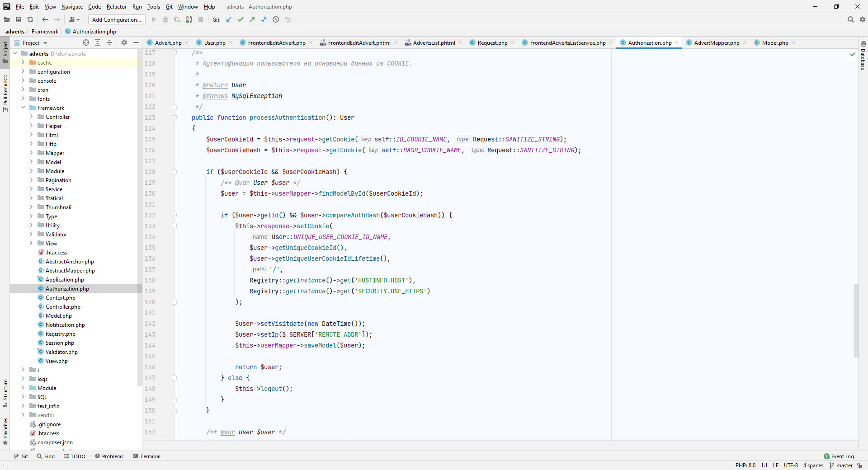This screenshot has width=868, height=470.
Task: Click the Synchronize reload icon in toolbar
Action: 30,19
